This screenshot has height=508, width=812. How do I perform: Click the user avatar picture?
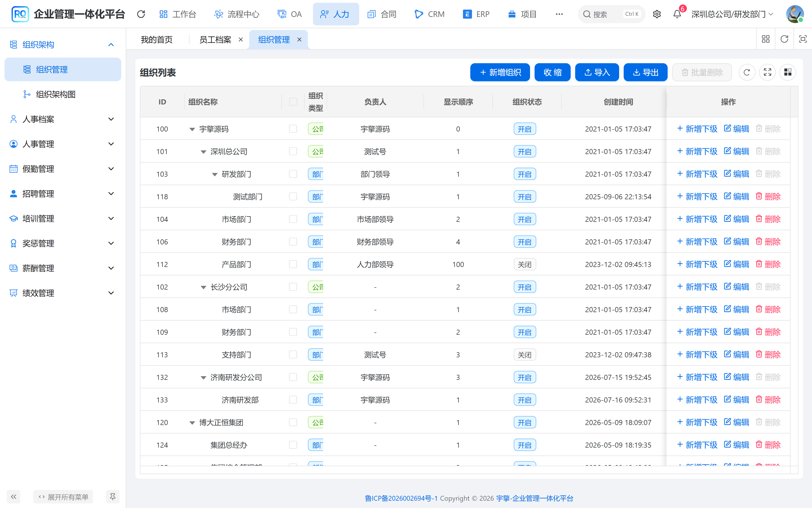(x=795, y=14)
